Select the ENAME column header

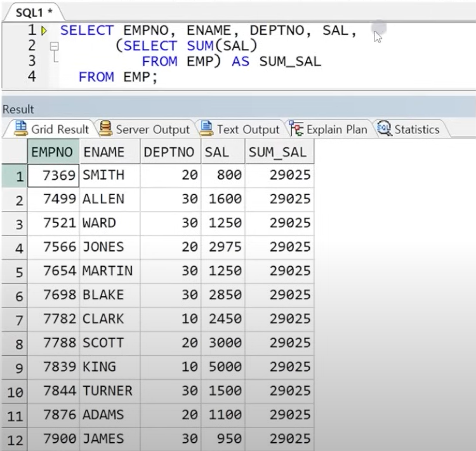110,151
